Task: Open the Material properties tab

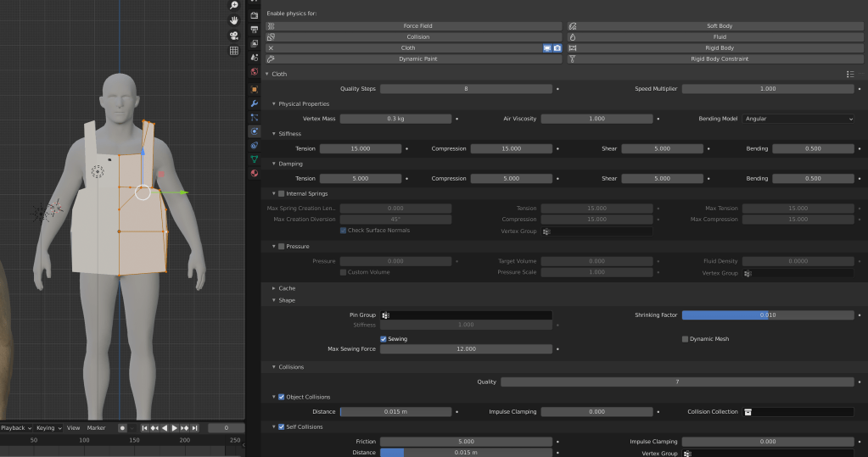Action: pyautogui.click(x=255, y=174)
